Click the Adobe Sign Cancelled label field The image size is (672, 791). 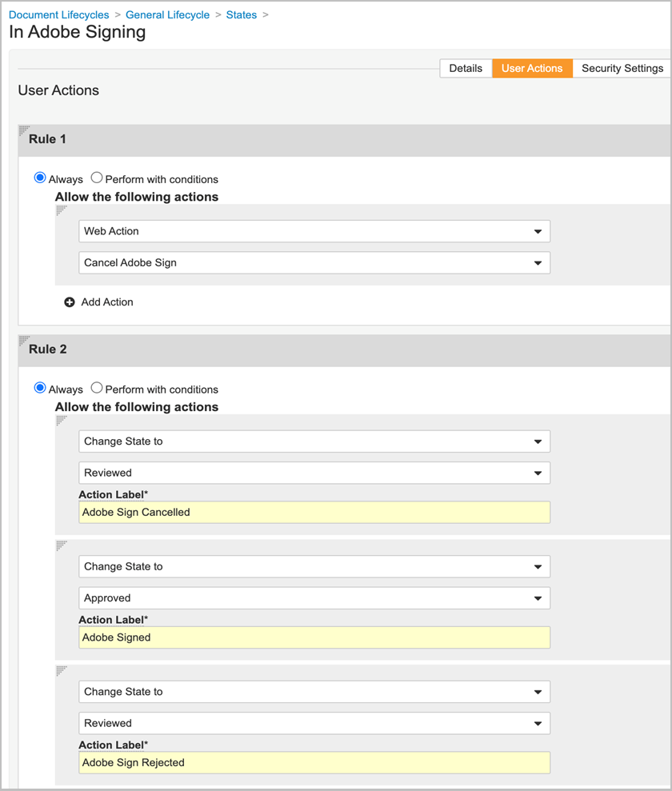[x=312, y=512]
